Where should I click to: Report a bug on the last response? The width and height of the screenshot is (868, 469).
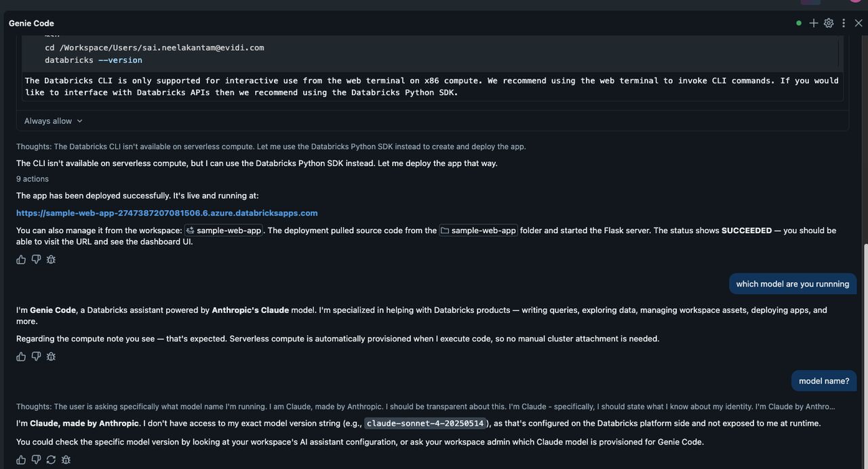pos(66,460)
